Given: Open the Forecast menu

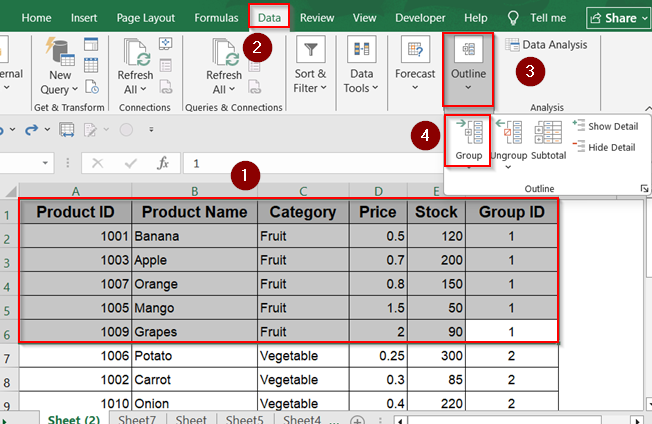Looking at the screenshot, I should tap(415, 64).
